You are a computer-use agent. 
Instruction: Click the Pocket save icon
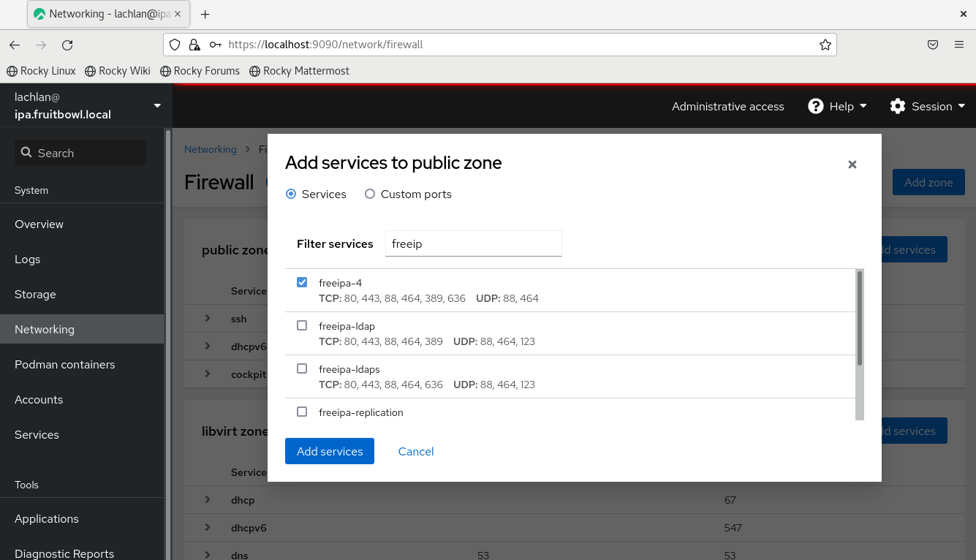933,45
